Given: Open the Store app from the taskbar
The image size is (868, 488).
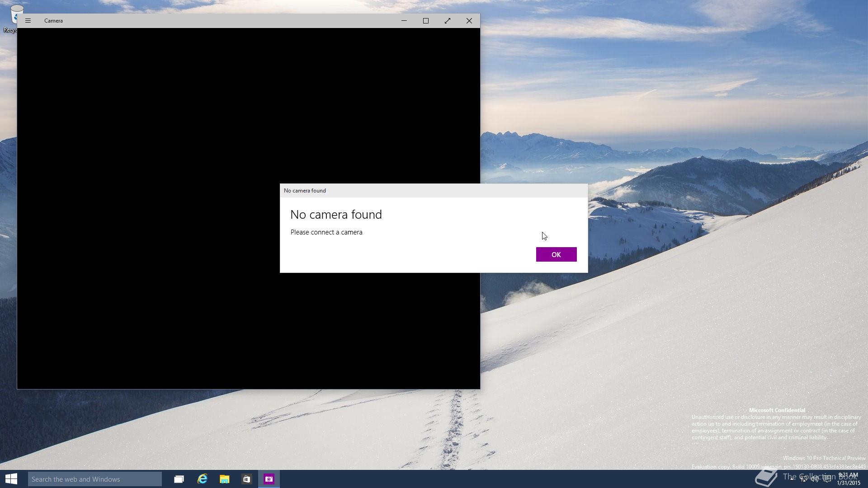Looking at the screenshot, I should pyautogui.click(x=247, y=479).
